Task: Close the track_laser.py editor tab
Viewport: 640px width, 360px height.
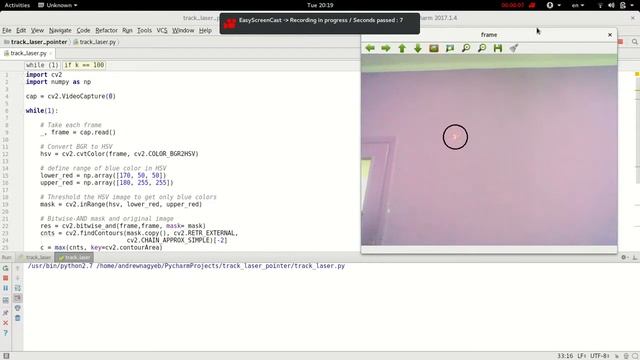Action: (51, 53)
